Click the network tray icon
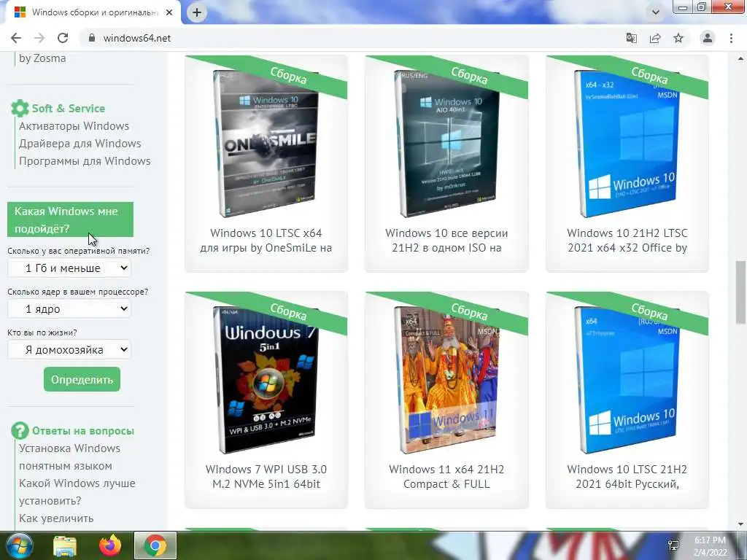Image resolution: width=747 pixels, height=560 pixels. [673, 545]
